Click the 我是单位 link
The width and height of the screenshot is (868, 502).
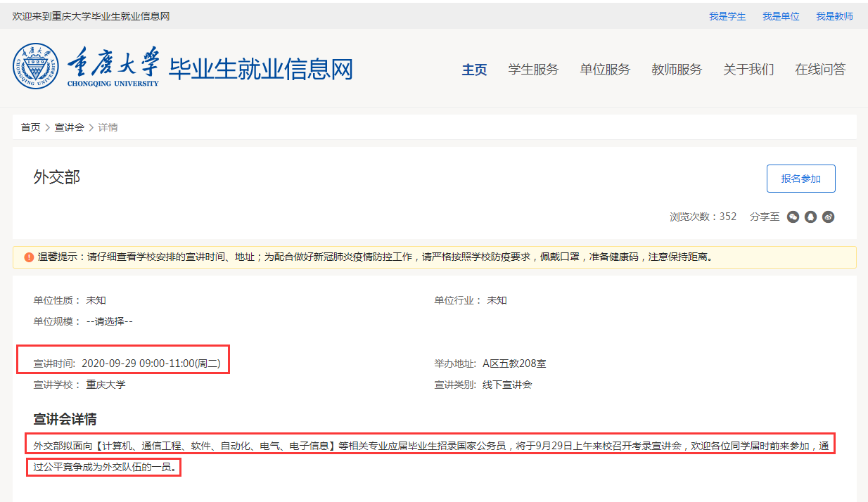[x=781, y=16]
